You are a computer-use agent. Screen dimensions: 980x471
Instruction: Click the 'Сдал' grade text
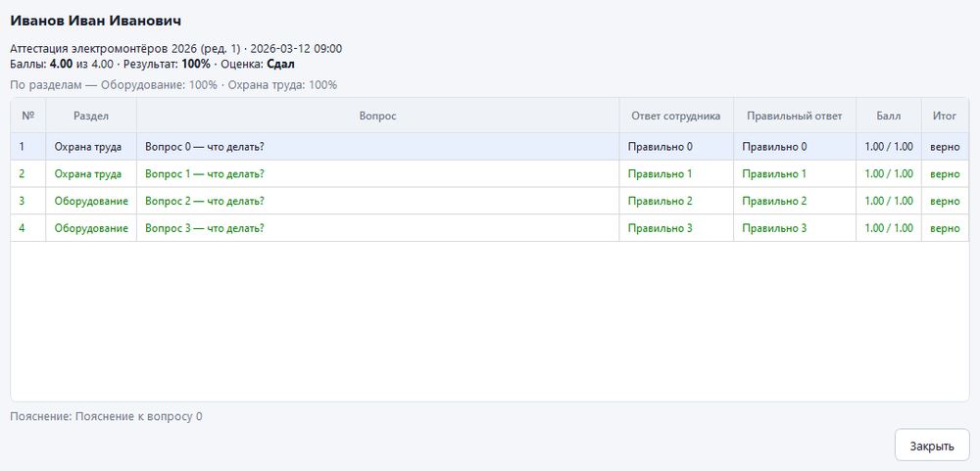click(x=280, y=64)
